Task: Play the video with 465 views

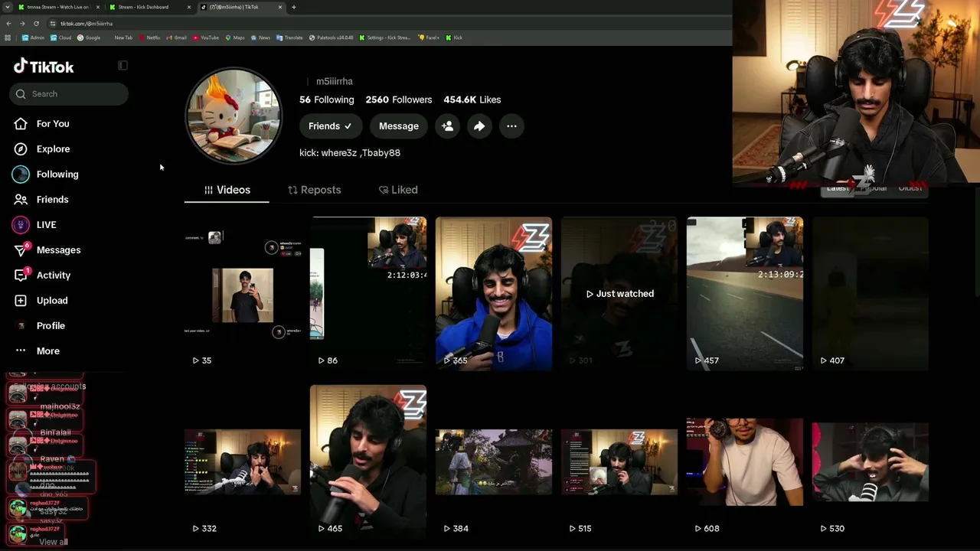Action: pos(368,461)
